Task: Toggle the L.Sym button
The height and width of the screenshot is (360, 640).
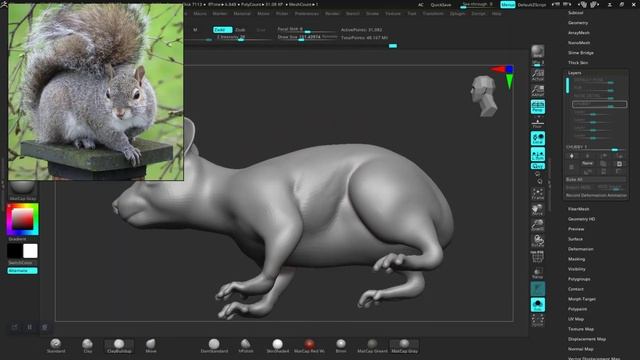Action: point(538,154)
